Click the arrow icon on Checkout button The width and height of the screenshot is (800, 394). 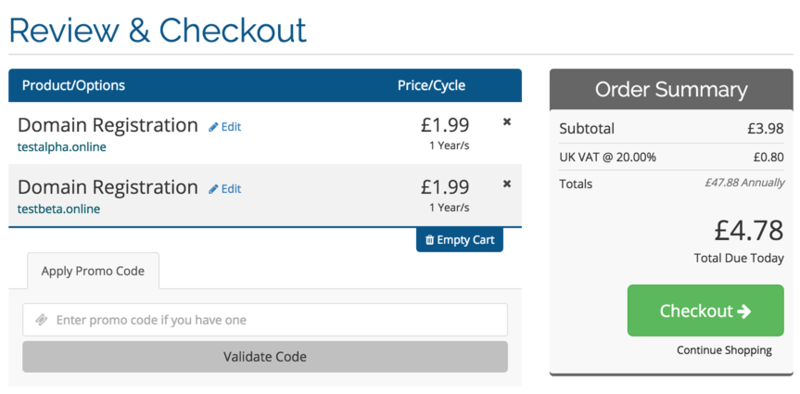[744, 311]
